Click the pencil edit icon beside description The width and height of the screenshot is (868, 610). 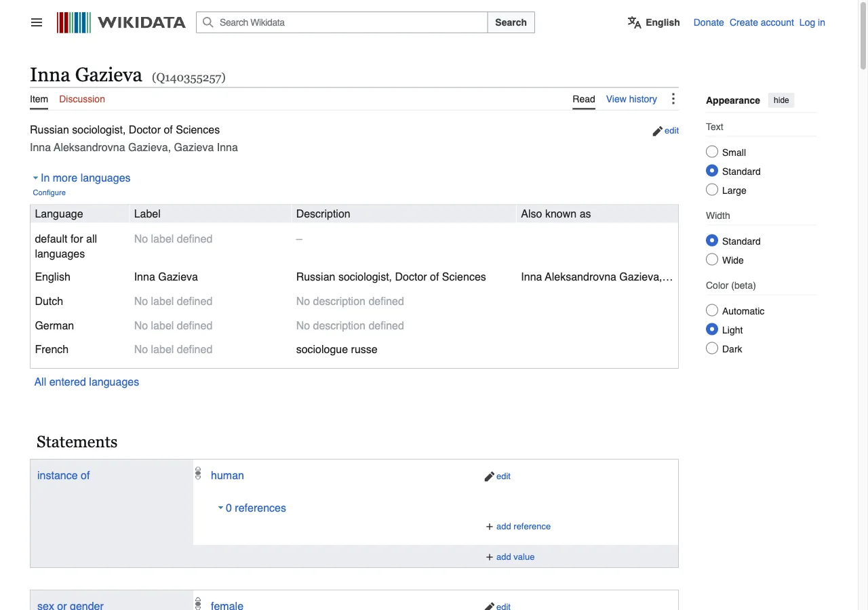click(x=657, y=131)
